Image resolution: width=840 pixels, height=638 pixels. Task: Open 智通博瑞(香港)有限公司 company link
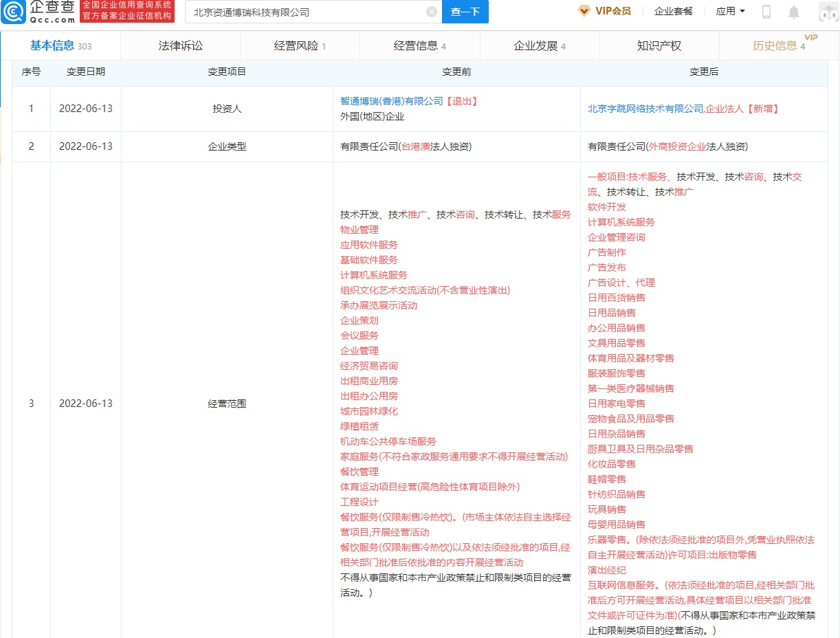392,101
